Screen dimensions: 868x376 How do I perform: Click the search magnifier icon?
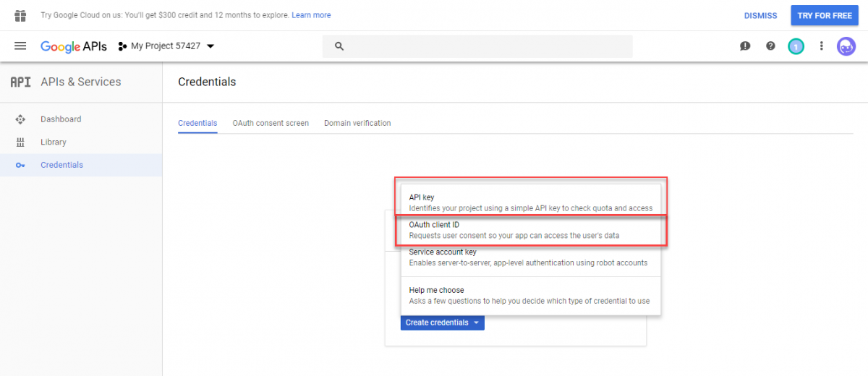coord(339,46)
